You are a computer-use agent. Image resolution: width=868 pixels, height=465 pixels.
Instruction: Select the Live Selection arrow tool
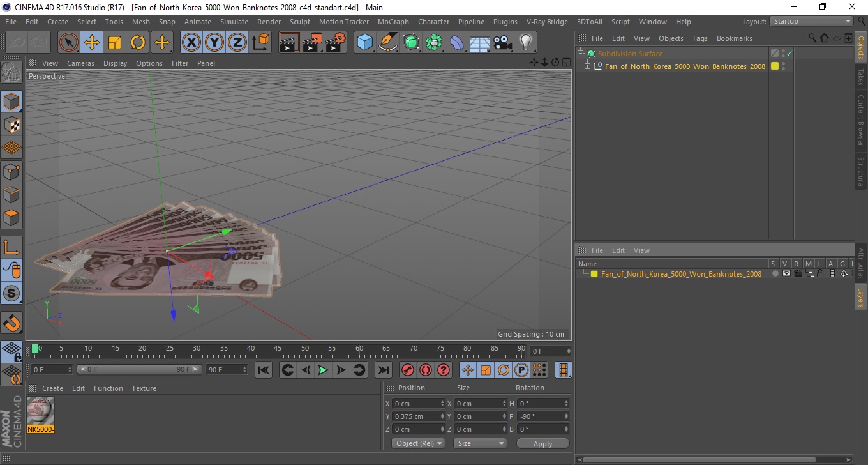pos(69,43)
